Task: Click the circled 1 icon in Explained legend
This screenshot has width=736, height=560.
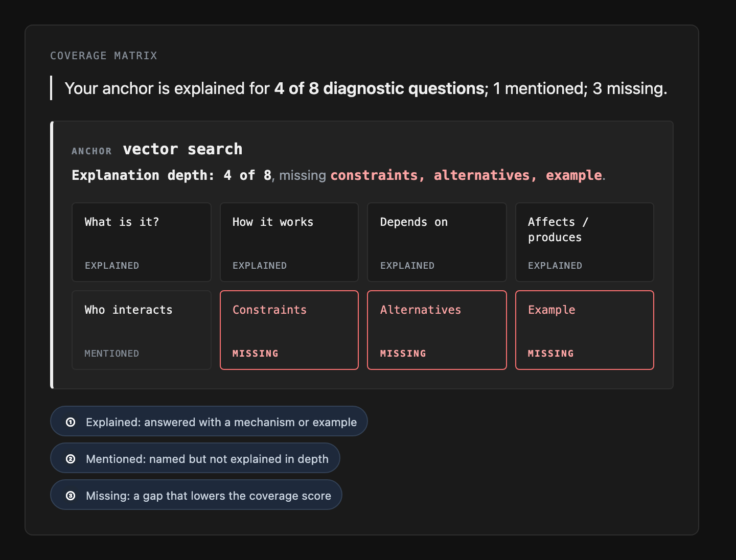Action: coord(71,422)
